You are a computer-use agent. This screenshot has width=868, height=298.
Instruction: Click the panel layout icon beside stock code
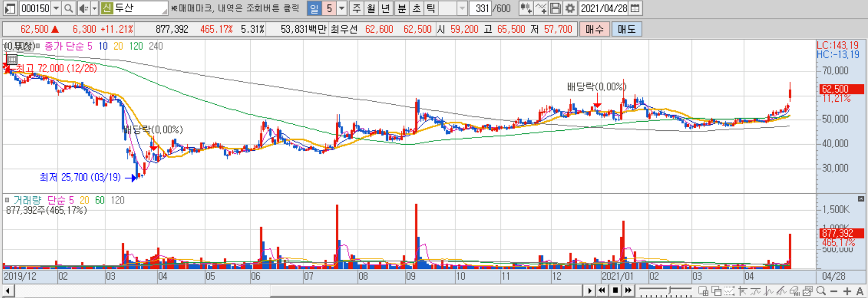point(10,8)
